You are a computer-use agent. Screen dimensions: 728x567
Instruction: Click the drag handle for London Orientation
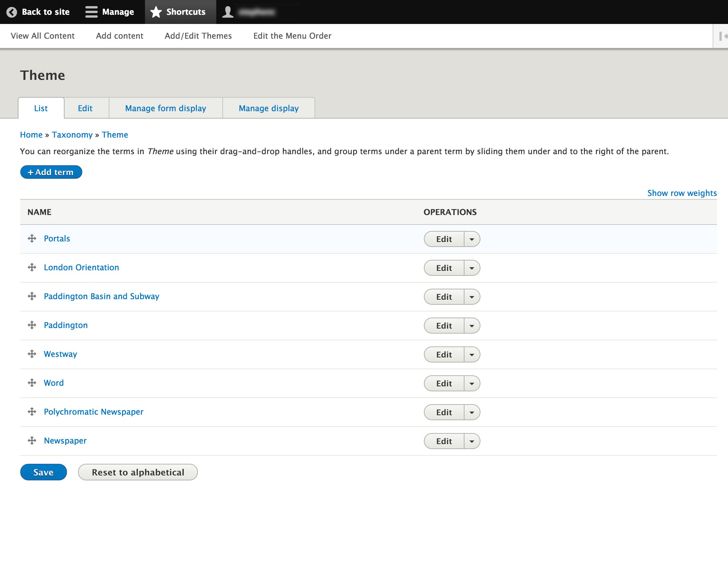(x=32, y=267)
